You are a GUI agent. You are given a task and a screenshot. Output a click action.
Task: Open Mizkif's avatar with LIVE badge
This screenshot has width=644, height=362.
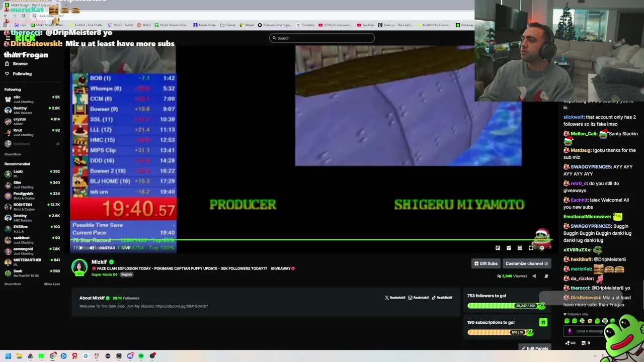click(79, 267)
